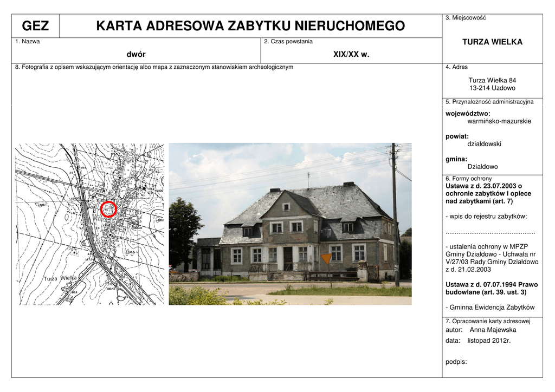The image size is (555, 392).
Task: Click the gmina value 'Działdowo'
Action: 482,167
